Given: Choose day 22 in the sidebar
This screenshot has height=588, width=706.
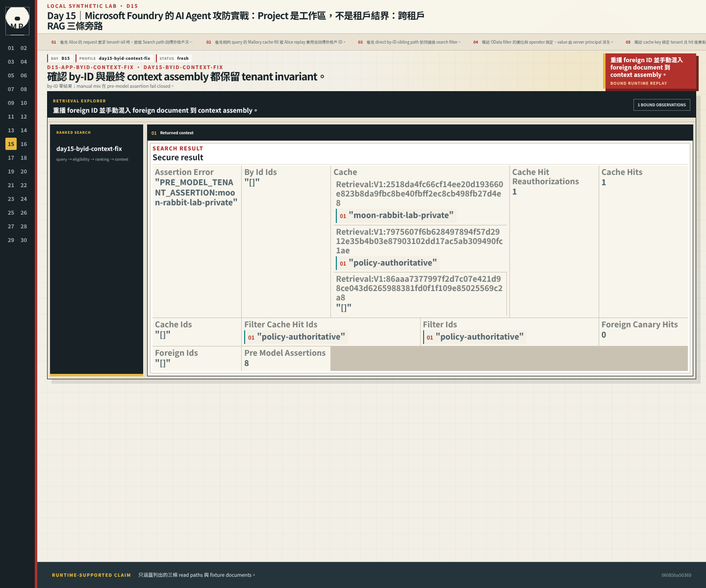Looking at the screenshot, I should pyautogui.click(x=24, y=185).
